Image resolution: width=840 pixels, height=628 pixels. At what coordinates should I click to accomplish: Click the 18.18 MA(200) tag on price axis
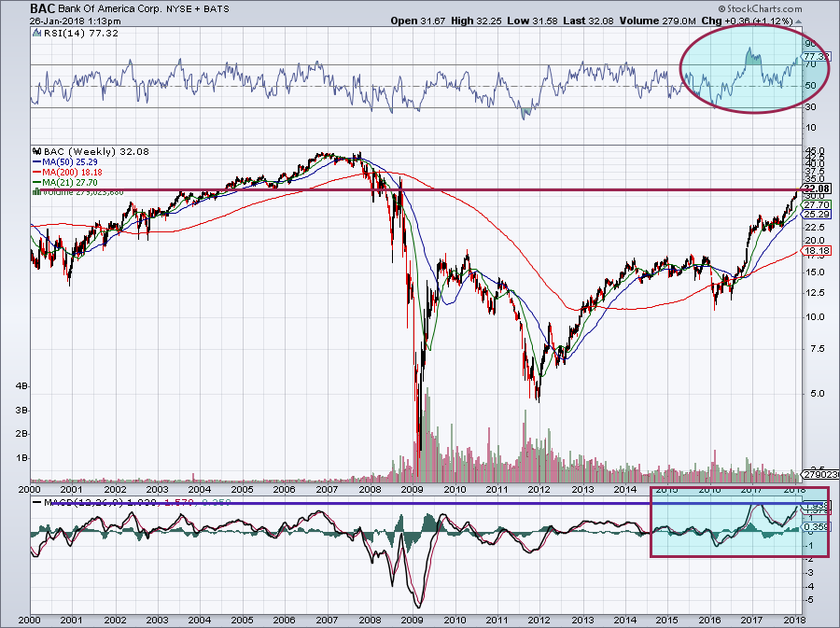(x=817, y=251)
